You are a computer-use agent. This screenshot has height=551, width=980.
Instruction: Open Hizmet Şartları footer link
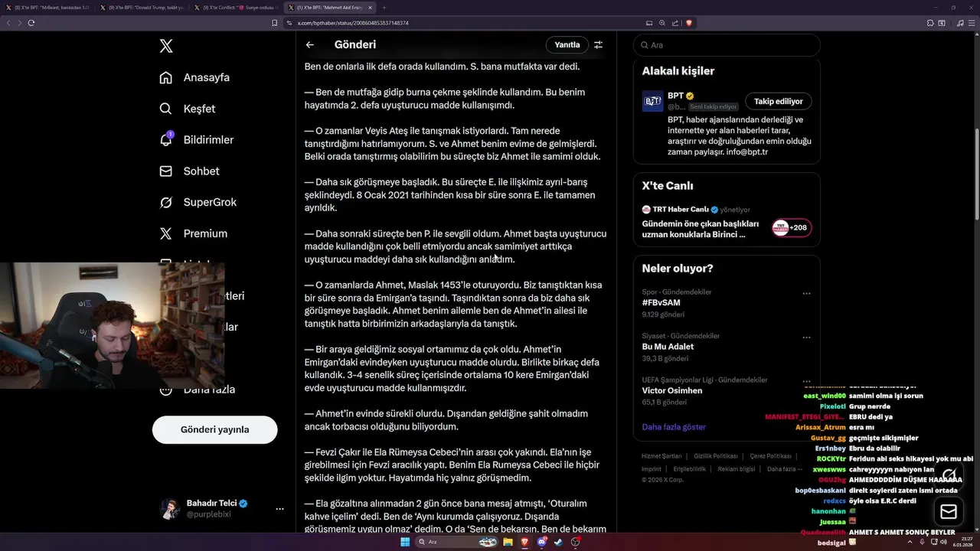tap(661, 456)
